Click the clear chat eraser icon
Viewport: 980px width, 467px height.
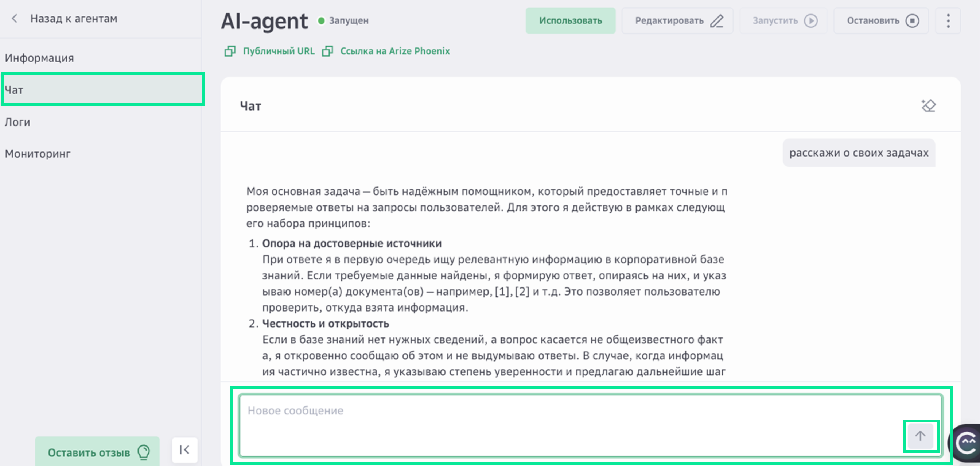[928, 106]
